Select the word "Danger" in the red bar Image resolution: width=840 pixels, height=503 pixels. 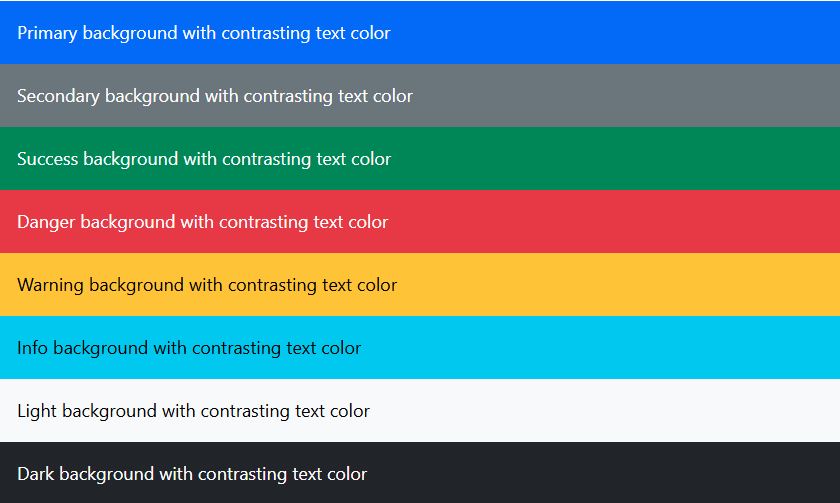(x=46, y=223)
